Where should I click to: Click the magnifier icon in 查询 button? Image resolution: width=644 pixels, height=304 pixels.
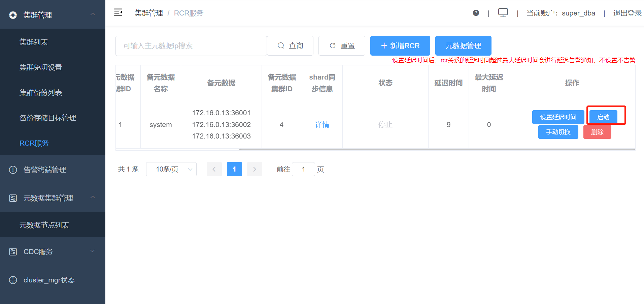coord(281,45)
